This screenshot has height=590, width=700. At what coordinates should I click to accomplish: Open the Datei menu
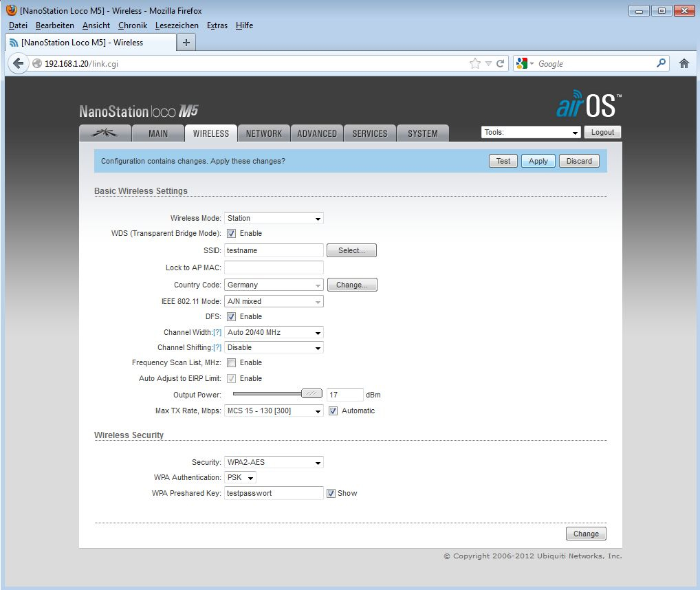click(18, 25)
